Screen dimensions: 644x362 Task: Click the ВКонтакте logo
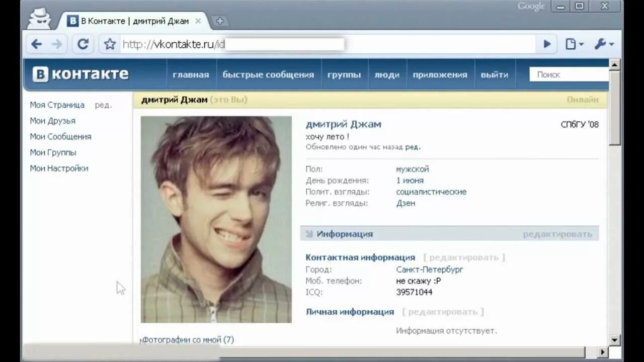click(x=80, y=74)
